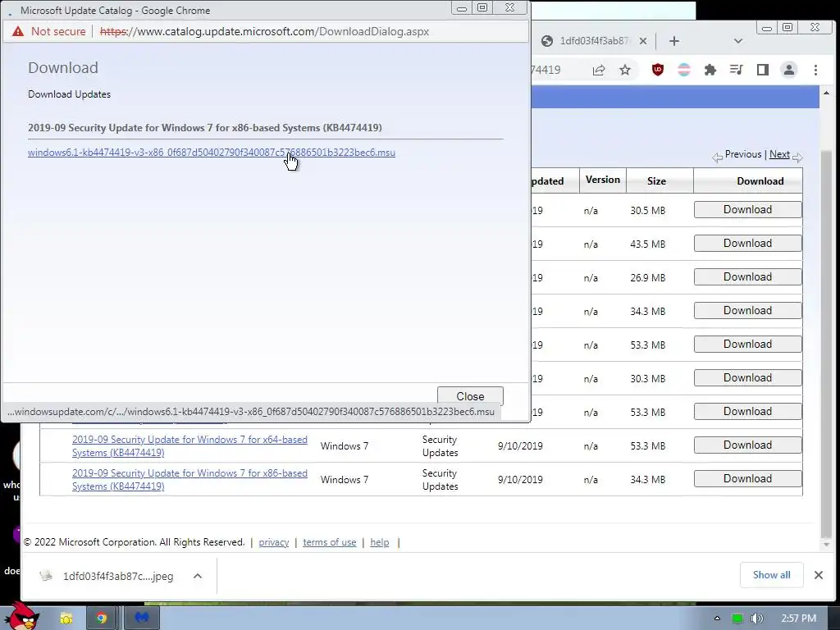Maximize the background Chrome window
This screenshot has height=630, width=840.
coord(787,27)
